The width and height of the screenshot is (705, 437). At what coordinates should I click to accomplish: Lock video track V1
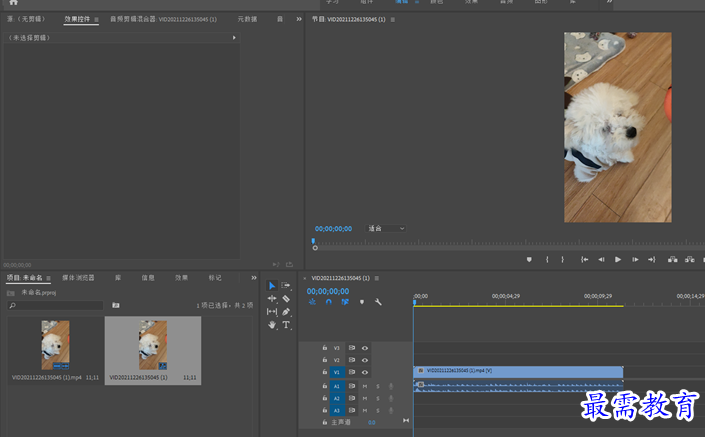pyautogui.click(x=325, y=372)
